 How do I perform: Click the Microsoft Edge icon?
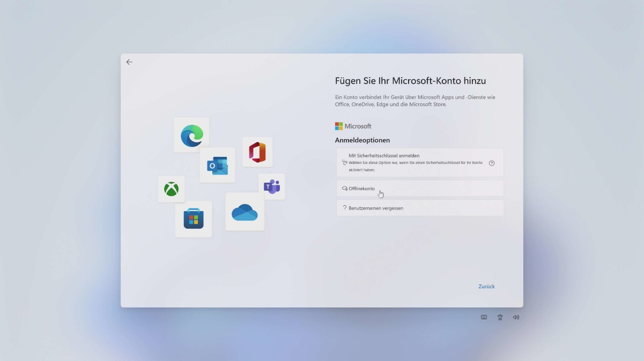coord(192,135)
